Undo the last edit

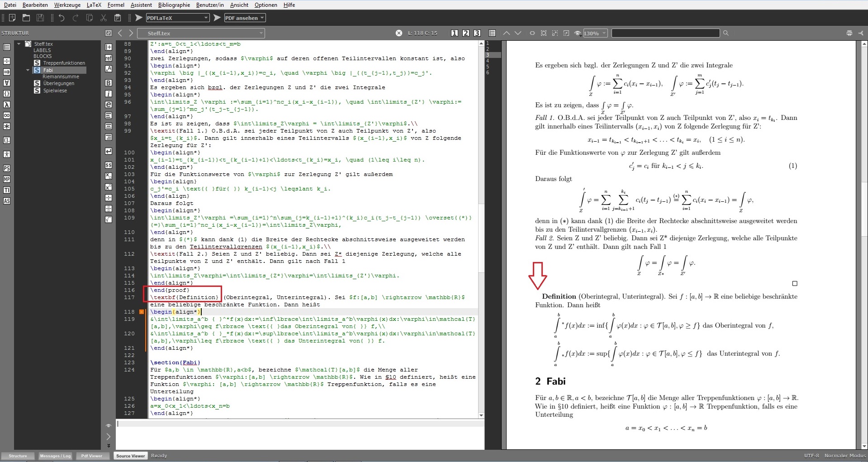tap(62, 18)
